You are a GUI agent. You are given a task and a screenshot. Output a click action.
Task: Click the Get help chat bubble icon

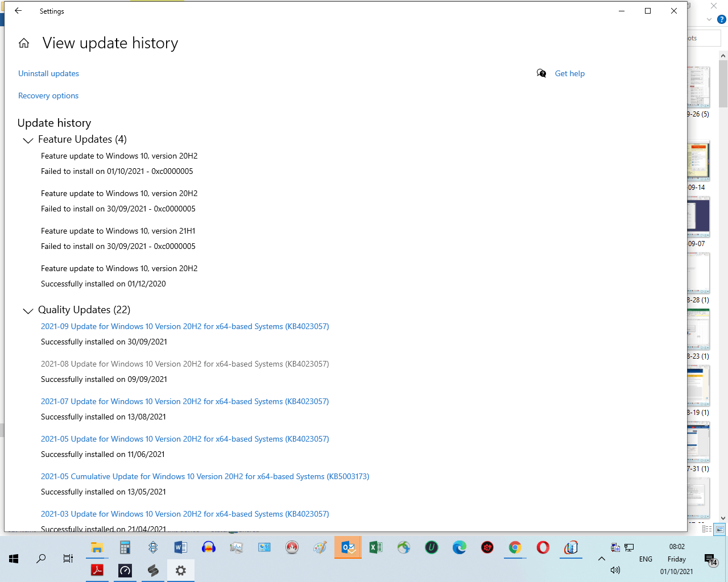coord(541,73)
